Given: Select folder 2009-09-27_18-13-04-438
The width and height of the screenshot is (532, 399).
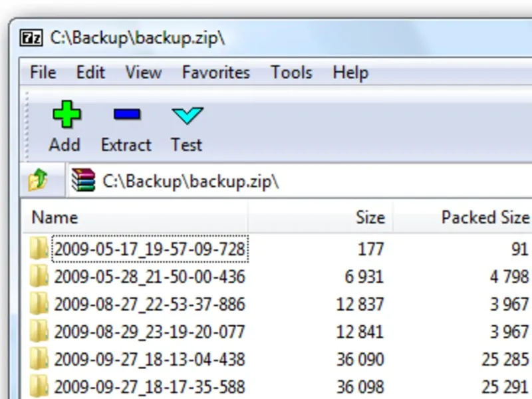Looking at the screenshot, I should click(x=150, y=359).
